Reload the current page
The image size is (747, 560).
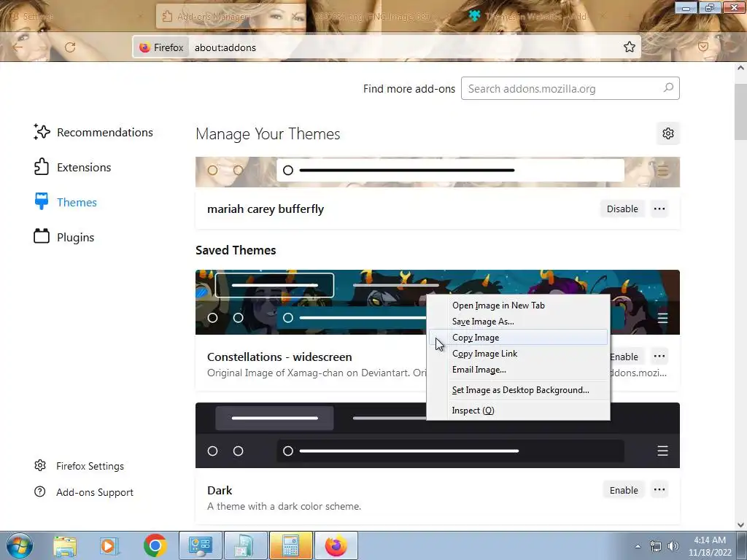70,47
